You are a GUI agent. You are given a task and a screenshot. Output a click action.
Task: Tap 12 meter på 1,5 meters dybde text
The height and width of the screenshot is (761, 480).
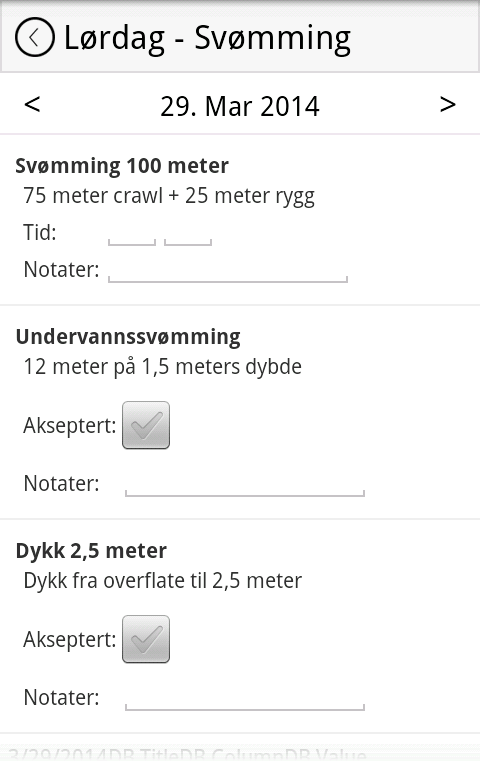point(163,367)
